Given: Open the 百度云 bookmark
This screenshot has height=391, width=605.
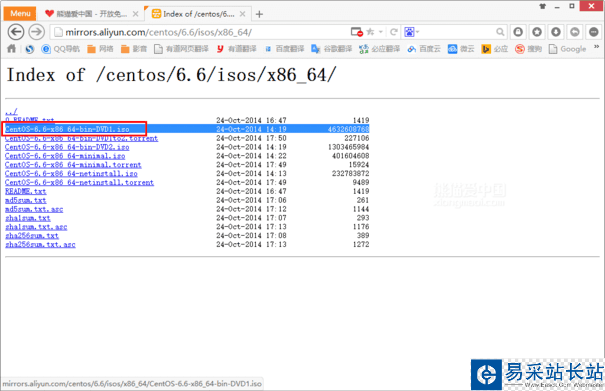Looking at the screenshot, I should point(424,49).
